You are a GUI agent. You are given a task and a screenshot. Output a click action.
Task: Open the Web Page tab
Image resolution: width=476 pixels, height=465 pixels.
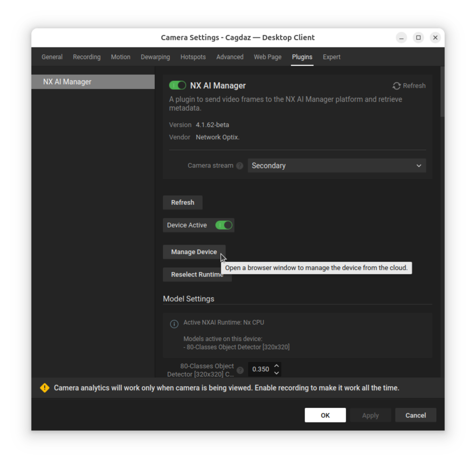pos(268,57)
